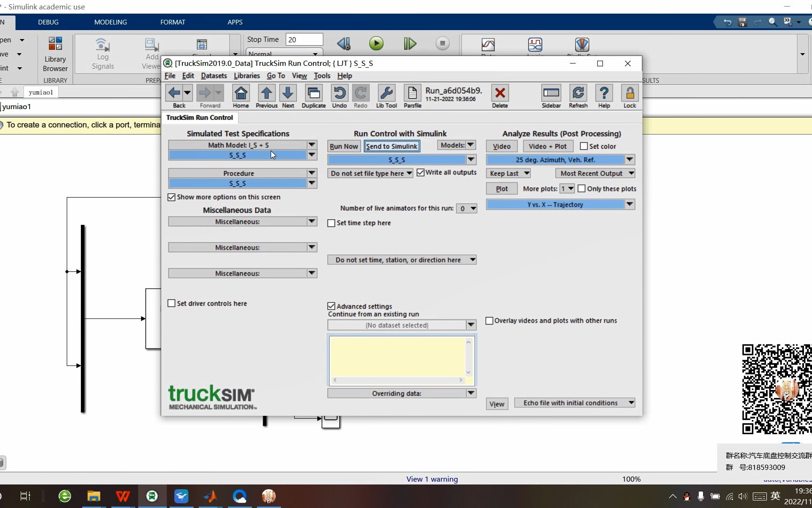
Task: Open the Lib Tool wrench icon
Action: [386, 93]
